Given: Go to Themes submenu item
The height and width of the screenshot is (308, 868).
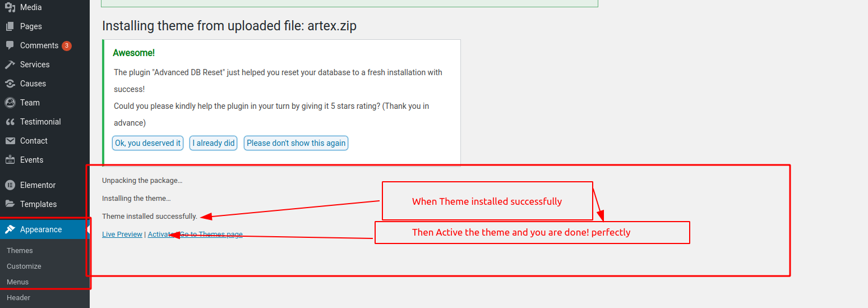Looking at the screenshot, I should click(x=20, y=251).
